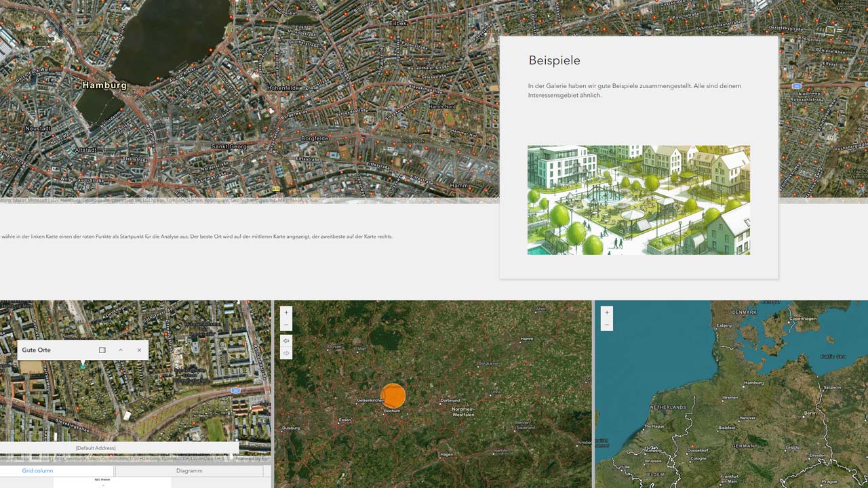Select the teal marker below Gute Orte popup
This screenshot has width=868, height=488.
[x=83, y=366]
